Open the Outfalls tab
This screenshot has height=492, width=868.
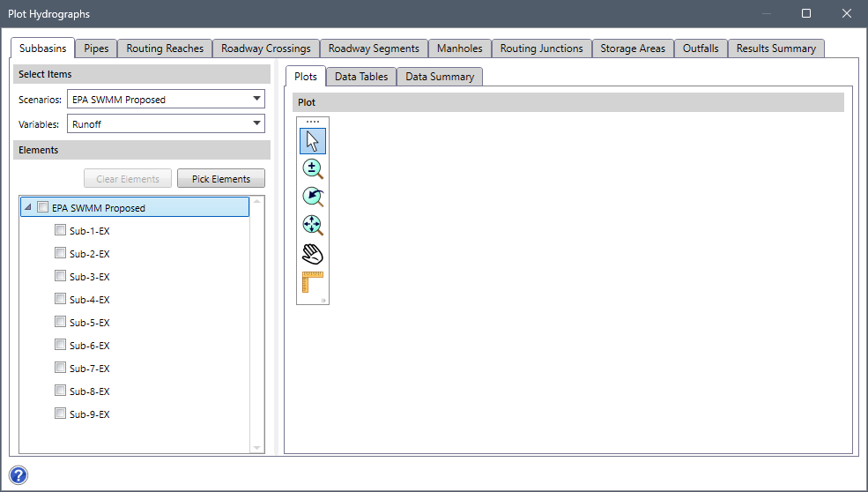tap(701, 48)
